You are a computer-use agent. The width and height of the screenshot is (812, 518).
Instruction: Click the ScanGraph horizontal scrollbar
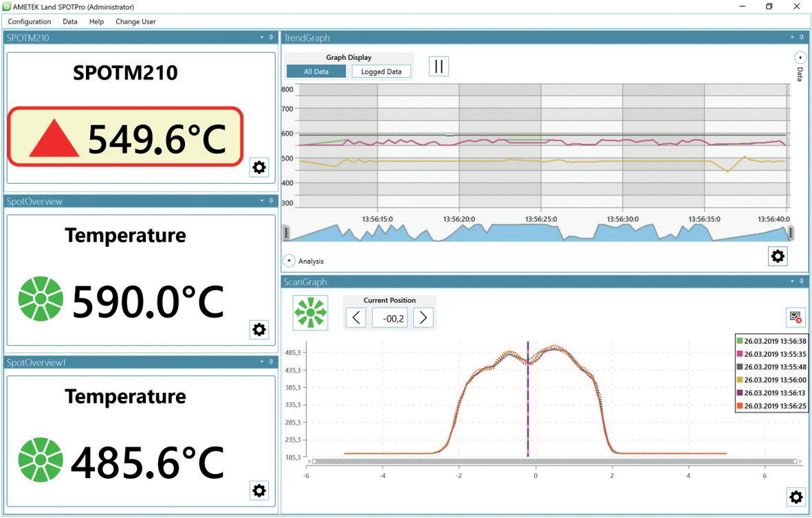pos(554,461)
